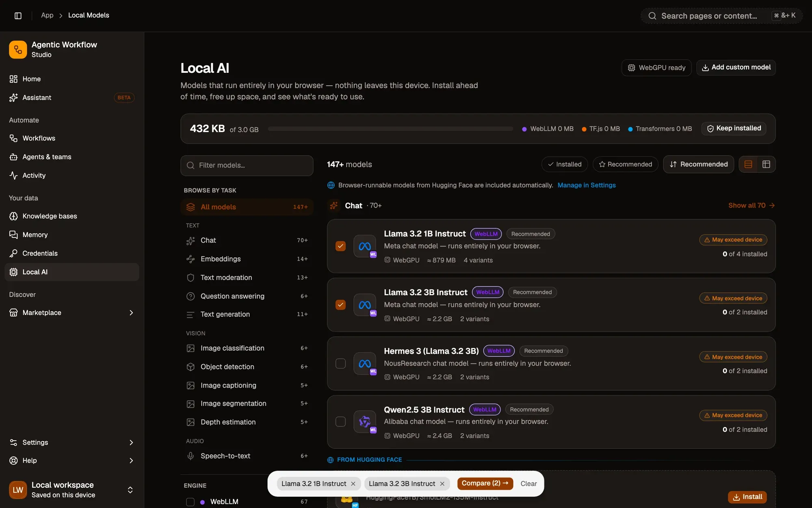812x508 pixels.
Task: Click Add custom model
Action: (x=736, y=67)
